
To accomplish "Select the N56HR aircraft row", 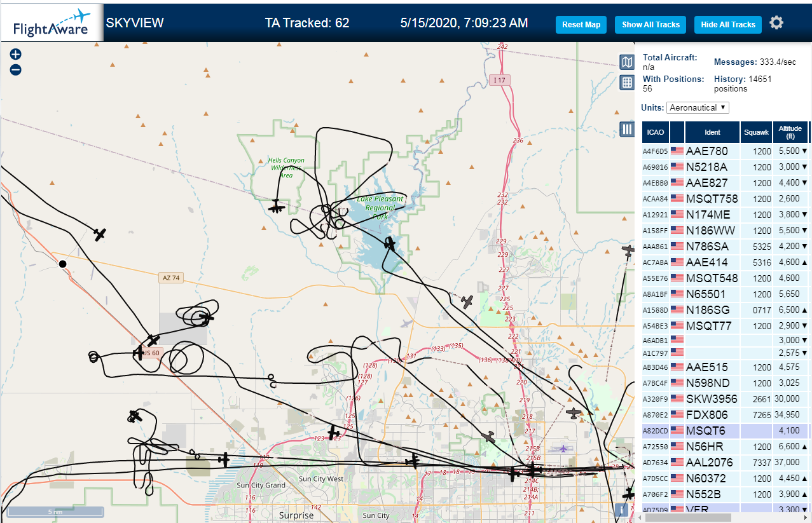I will (x=726, y=447).
